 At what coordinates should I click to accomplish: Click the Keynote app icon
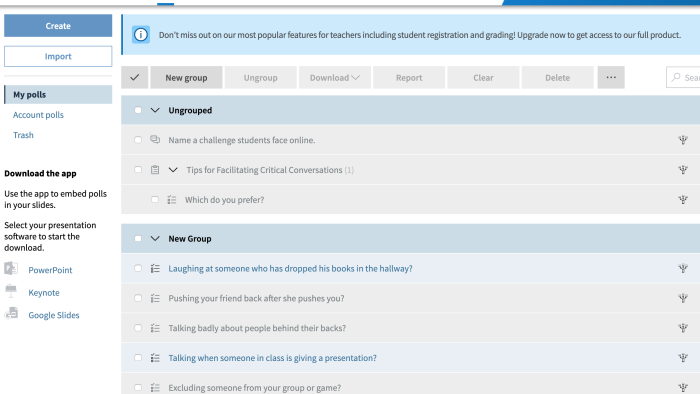pos(11,291)
